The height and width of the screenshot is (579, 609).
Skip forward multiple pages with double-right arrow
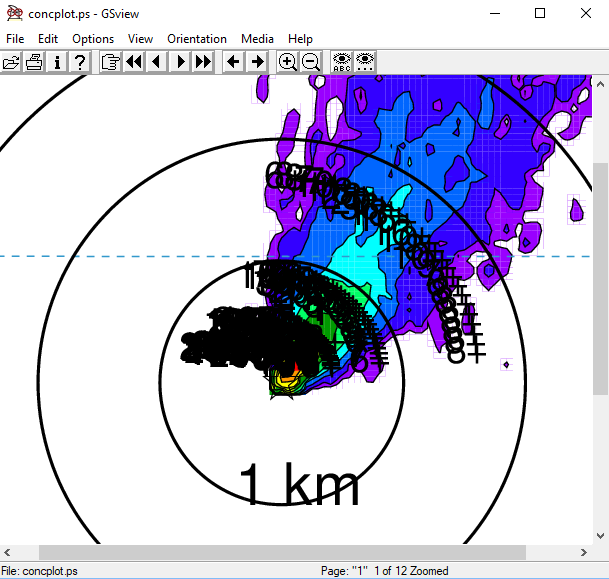click(x=203, y=62)
